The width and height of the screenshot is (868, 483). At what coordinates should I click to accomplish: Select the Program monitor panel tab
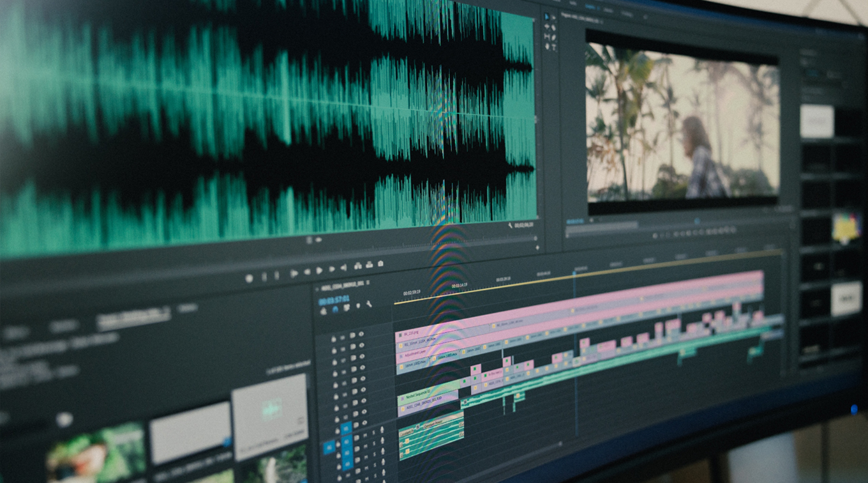(580, 18)
